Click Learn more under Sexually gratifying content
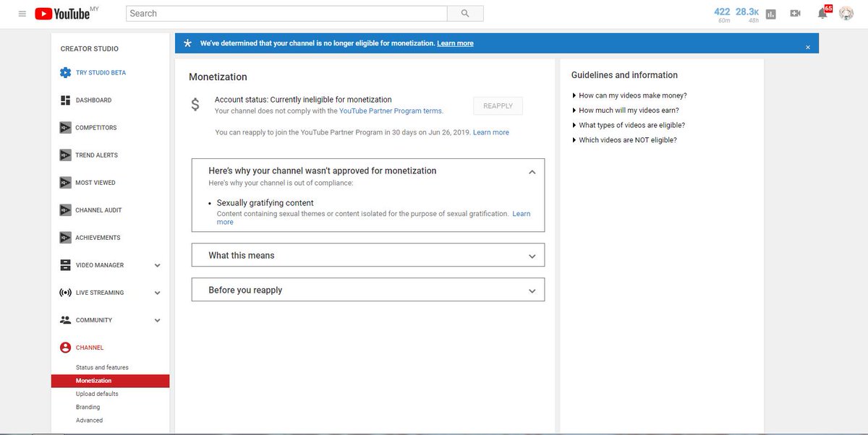The height and width of the screenshot is (435, 868). click(522, 214)
